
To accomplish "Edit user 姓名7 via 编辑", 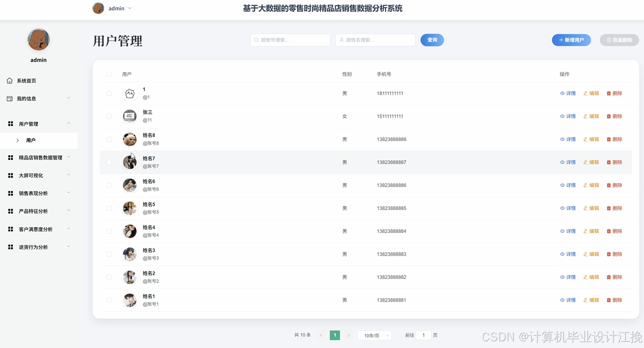I will 591,162.
